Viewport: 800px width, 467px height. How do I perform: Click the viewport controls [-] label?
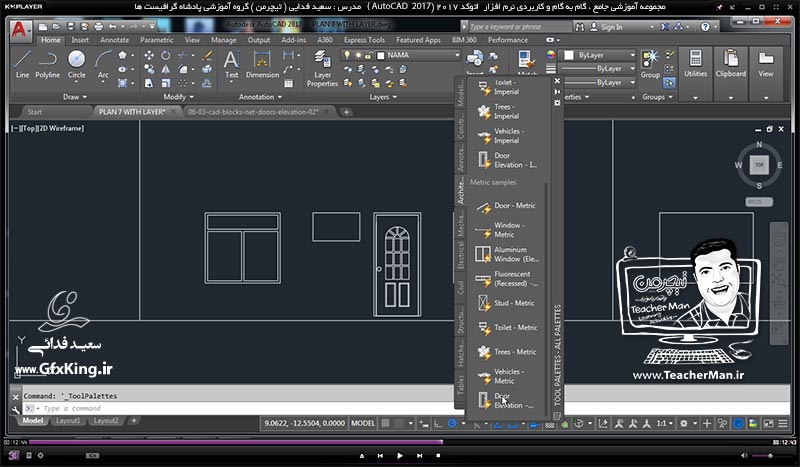pyautogui.click(x=14, y=129)
